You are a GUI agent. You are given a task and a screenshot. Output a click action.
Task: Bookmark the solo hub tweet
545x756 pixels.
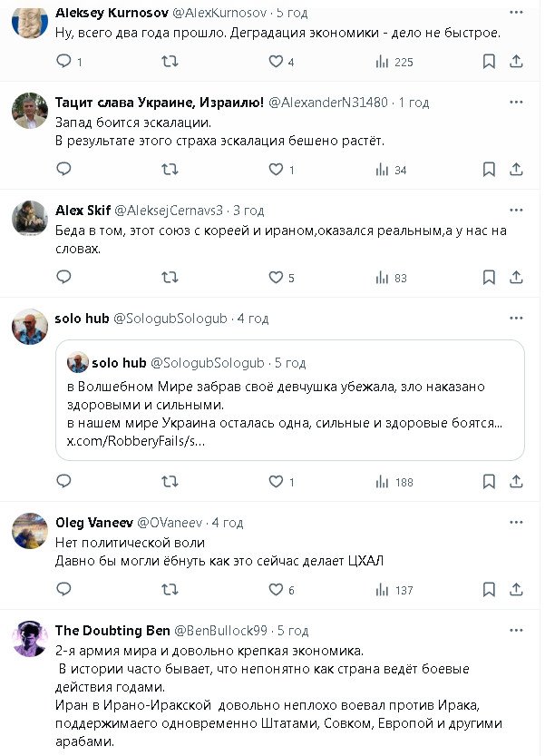[489, 482]
